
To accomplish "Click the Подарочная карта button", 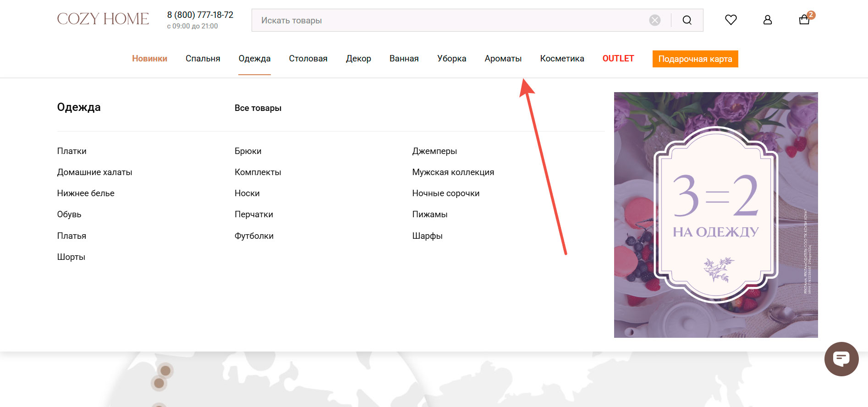I will pyautogui.click(x=695, y=59).
